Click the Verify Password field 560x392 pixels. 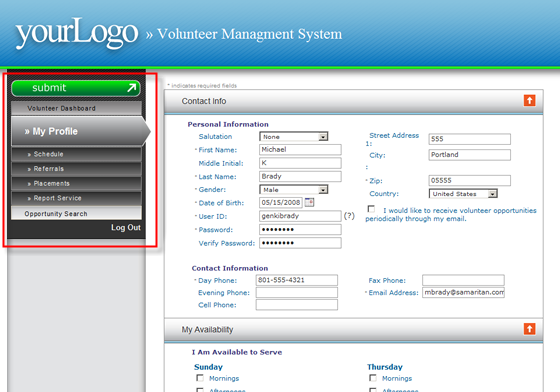(300, 243)
